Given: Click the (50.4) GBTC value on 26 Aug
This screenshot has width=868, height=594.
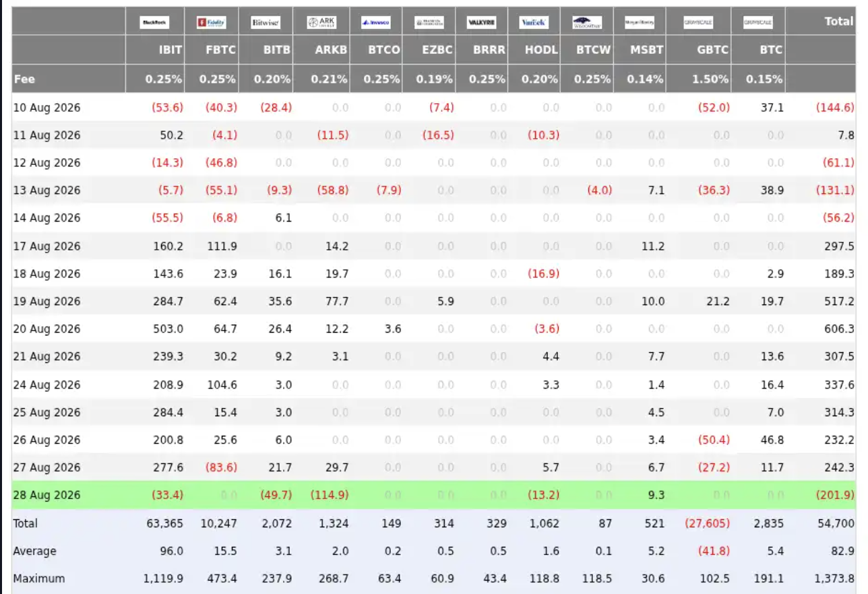Looking at the screenshot, I should [714, 440].
